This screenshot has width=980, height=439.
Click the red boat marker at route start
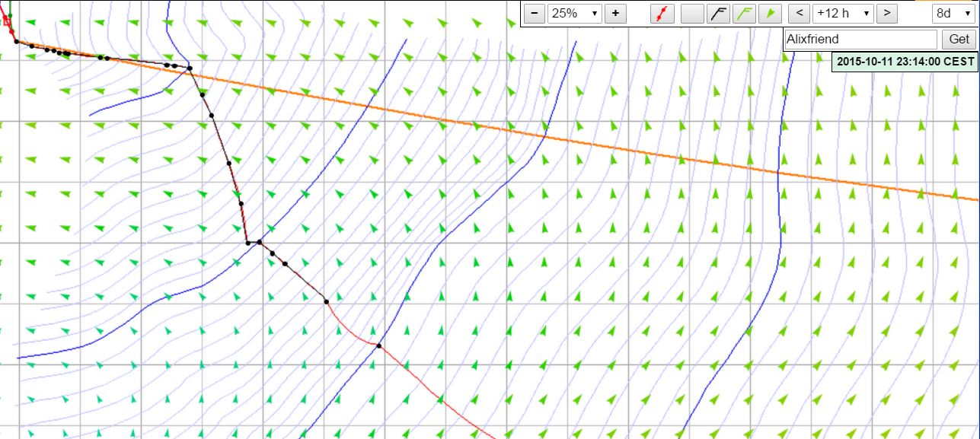tap(8, 22)
